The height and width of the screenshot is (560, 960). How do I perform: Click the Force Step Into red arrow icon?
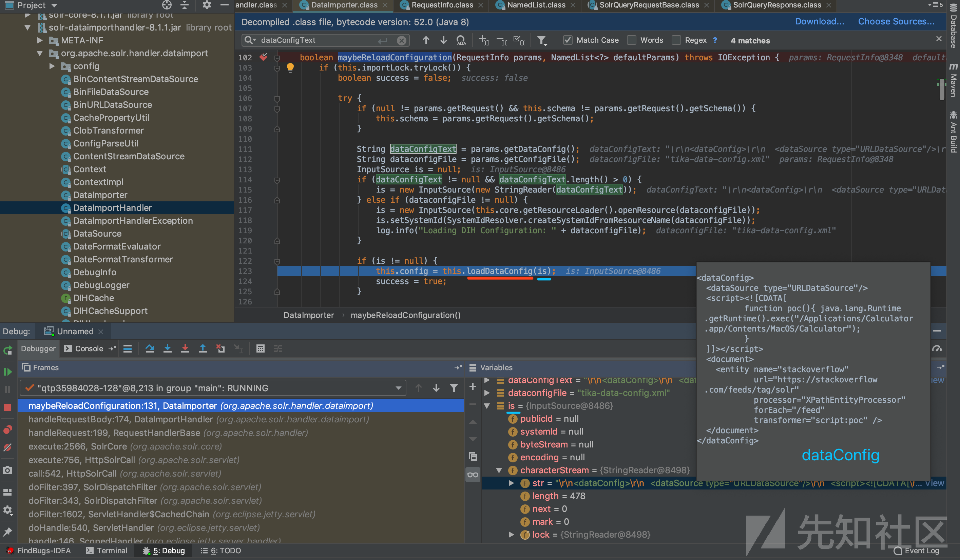(185, 348)
